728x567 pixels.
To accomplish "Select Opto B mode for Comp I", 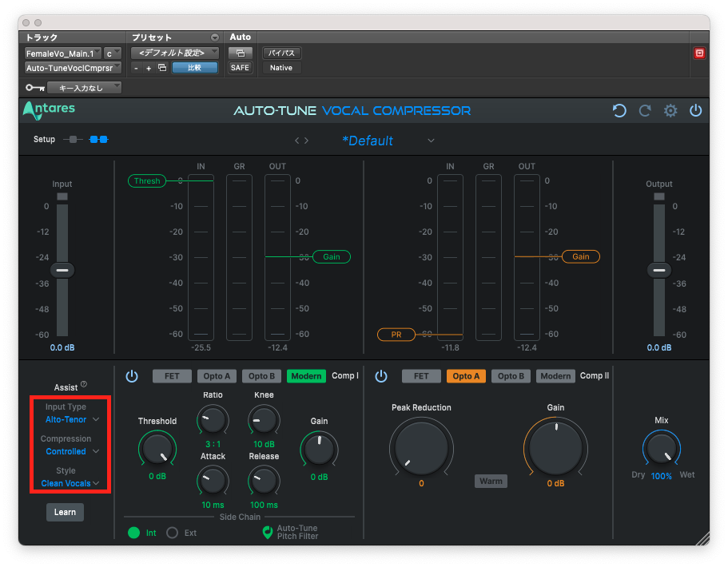I will tap(261, 376).
